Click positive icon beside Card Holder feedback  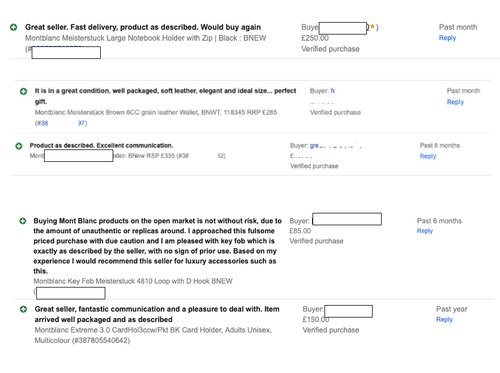(23, 309)
